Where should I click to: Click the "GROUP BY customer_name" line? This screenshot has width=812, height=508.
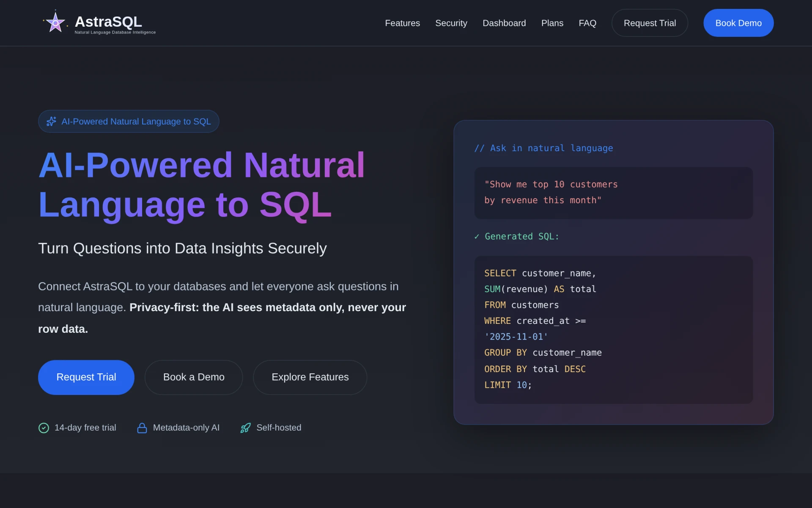(543, 353)
